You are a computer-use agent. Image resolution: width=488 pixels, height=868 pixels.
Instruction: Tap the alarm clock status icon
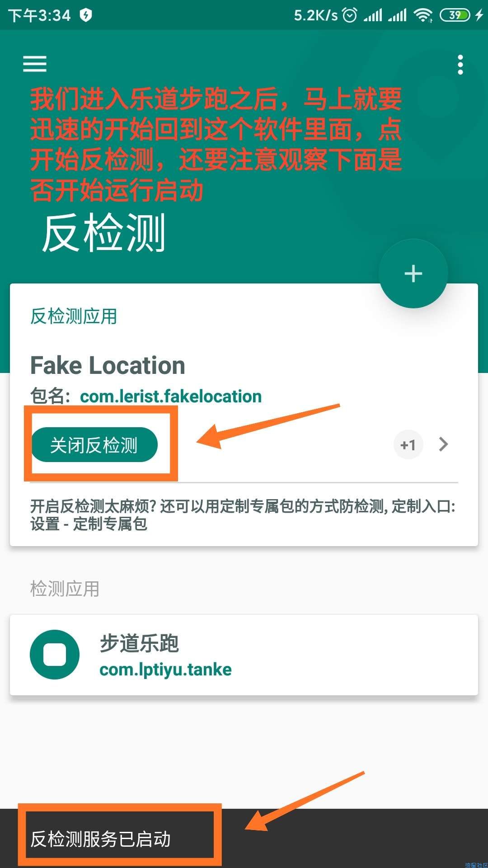click(x=350, y=15)
